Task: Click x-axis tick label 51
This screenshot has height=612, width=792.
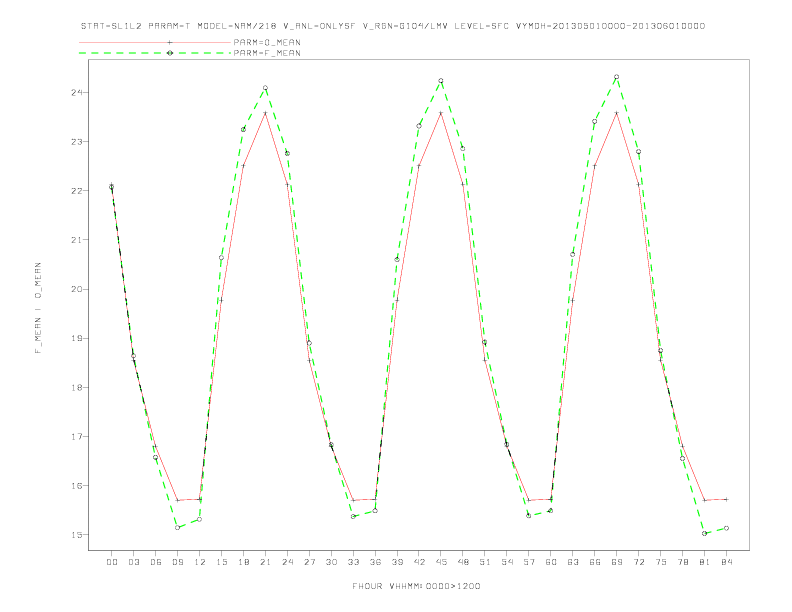Action: pos(485,562)
